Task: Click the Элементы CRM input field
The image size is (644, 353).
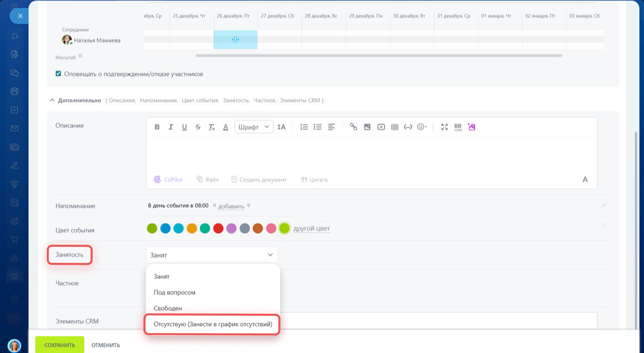Action: tap(438, 321)
